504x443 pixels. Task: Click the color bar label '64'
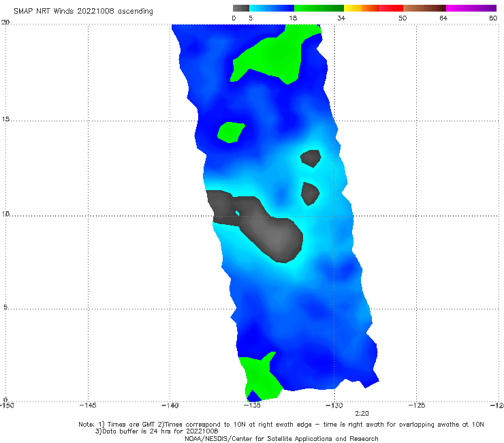click(x=443, y=18)
